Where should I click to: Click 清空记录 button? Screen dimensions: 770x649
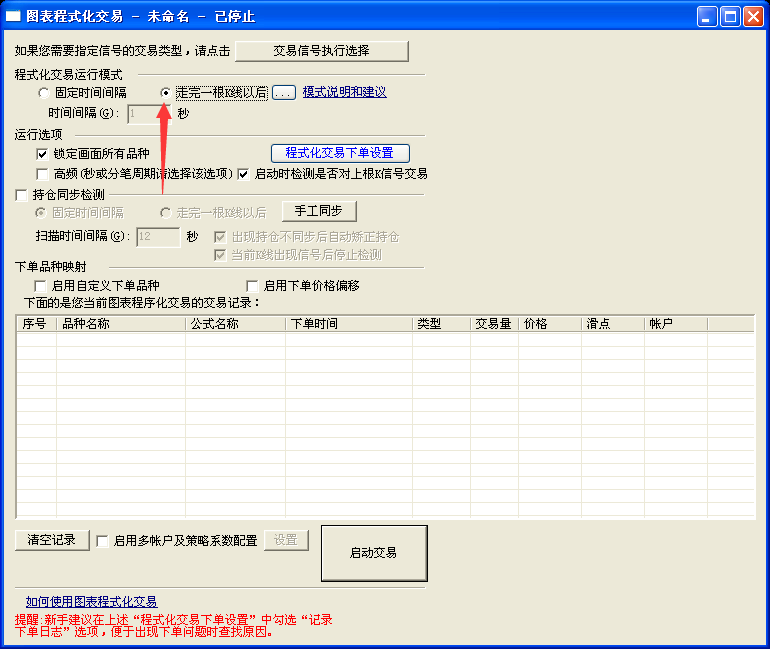(x=52, y=540)
